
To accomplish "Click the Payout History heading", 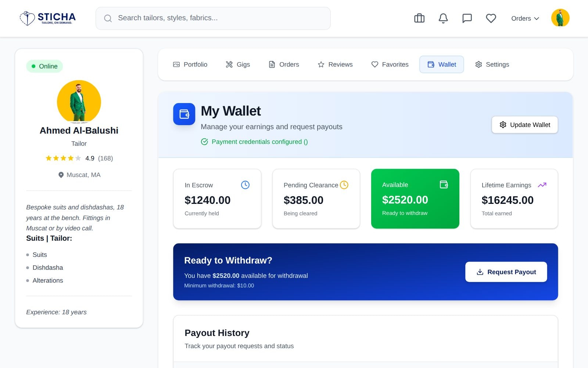I will [x=217, y=333].
